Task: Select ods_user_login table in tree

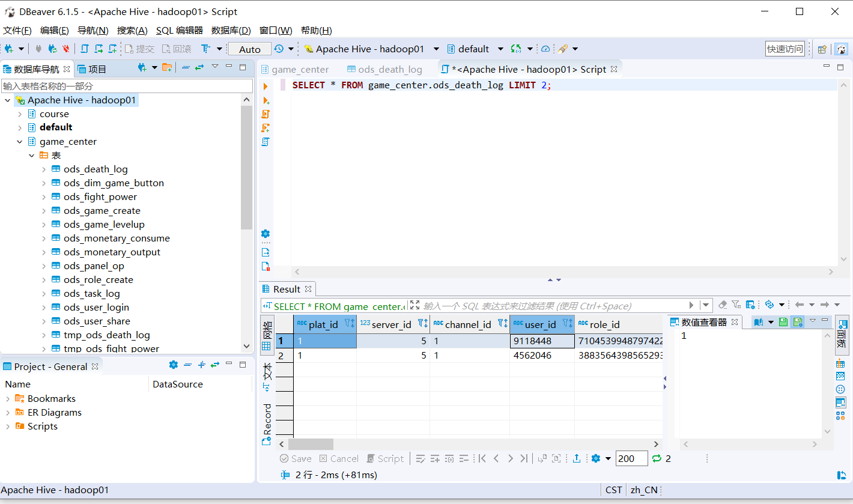Action: [x=96, y=308]
